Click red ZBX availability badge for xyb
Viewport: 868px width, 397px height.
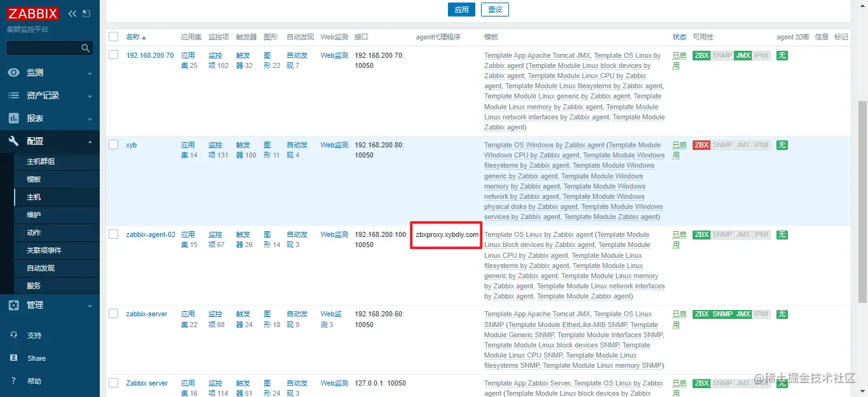coord(702,145)
